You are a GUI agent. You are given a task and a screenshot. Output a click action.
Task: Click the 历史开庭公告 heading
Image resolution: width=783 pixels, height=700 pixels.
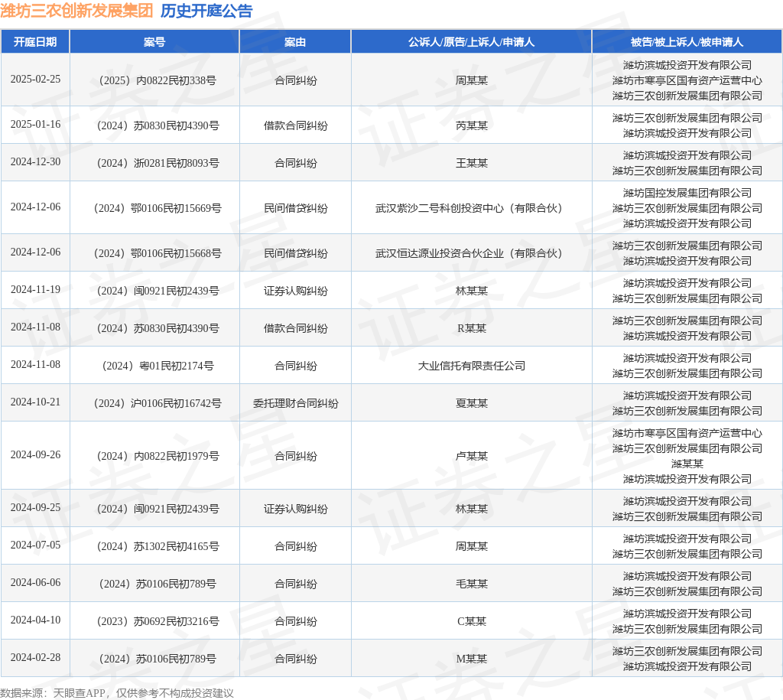206,11
